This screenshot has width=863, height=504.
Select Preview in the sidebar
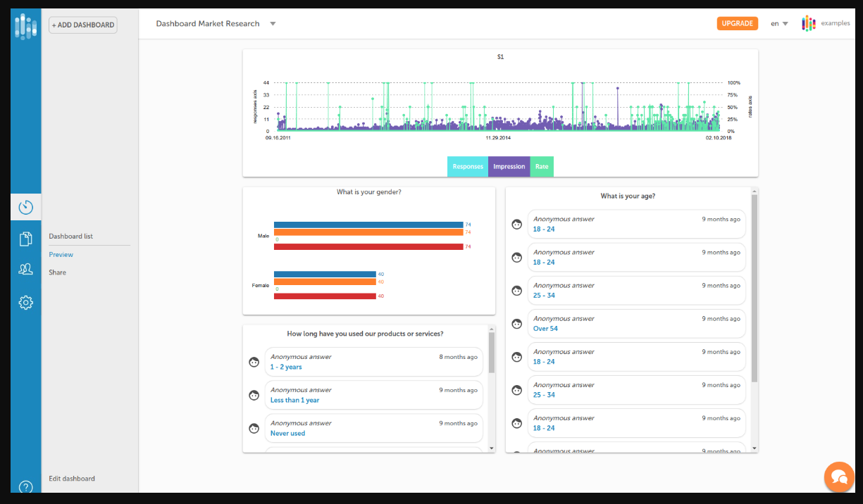click(x=61, y=254)
